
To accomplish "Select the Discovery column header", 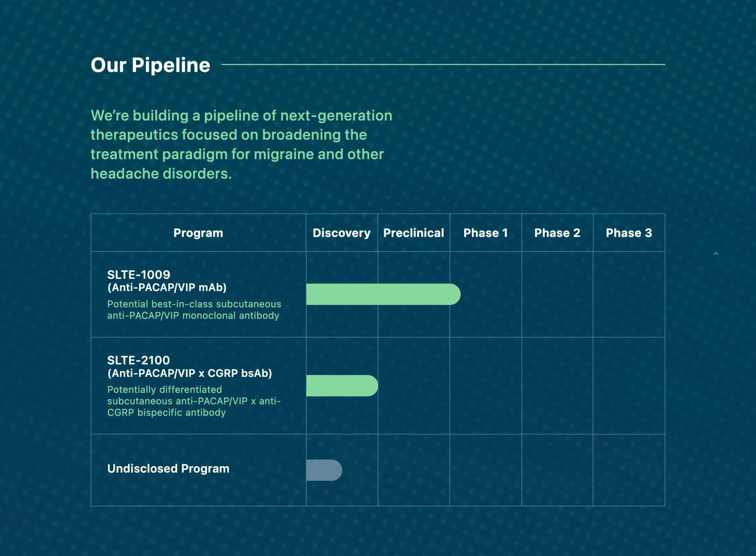I will click(x=342, y=233).
